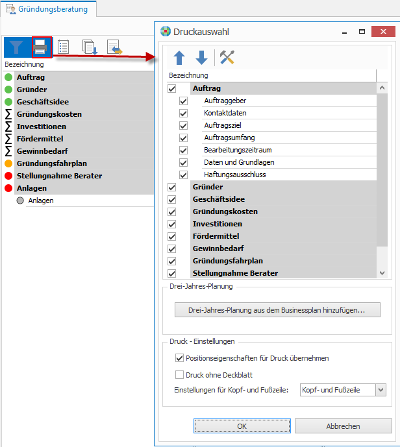Toggle the Auftragsziel checkbox

[183, 126]
